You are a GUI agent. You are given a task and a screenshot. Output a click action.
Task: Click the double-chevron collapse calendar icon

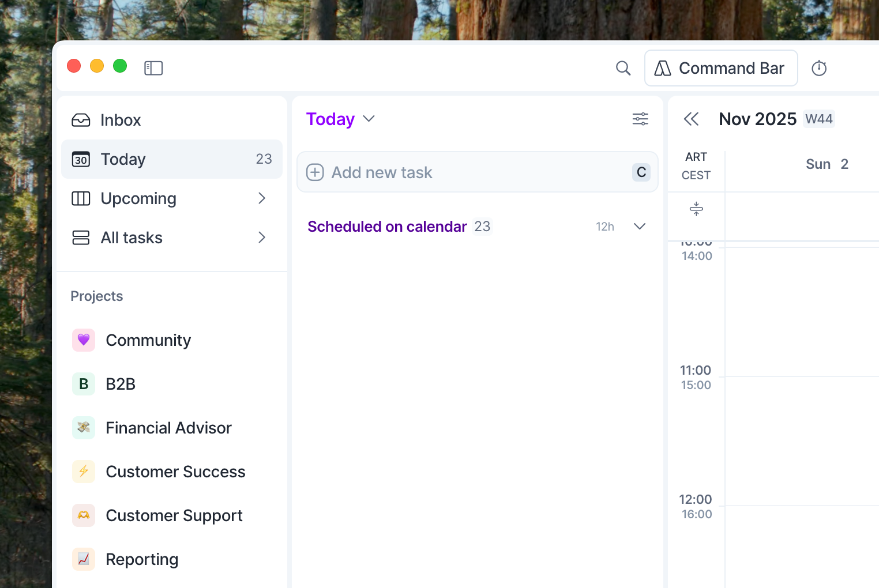(691, 119)
